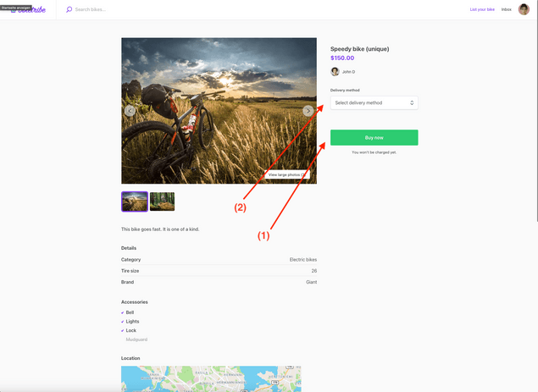Image resolution: width=538 pixels, height=392 pixels.
Task: Click the Lock accessory checkmark
Action: coord(123,330)
